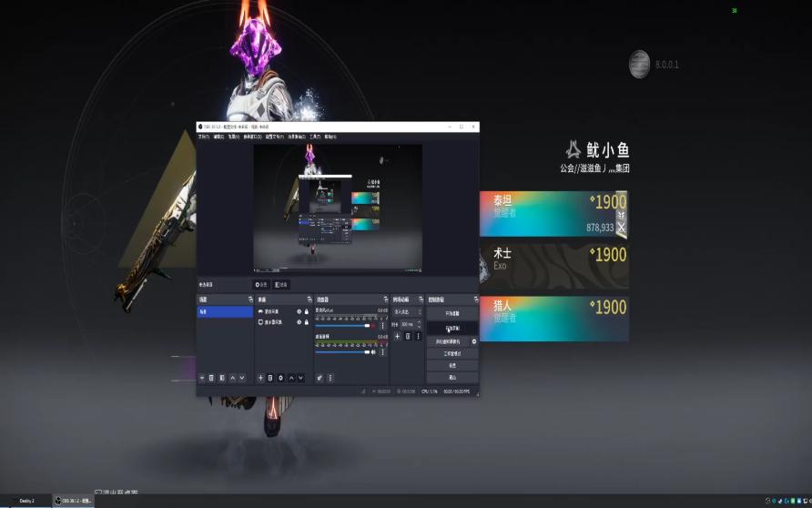The width and height of the screenshot is (812, 508).
Task: Decrease the transition duration with down arrow
Action: (419, 327)
